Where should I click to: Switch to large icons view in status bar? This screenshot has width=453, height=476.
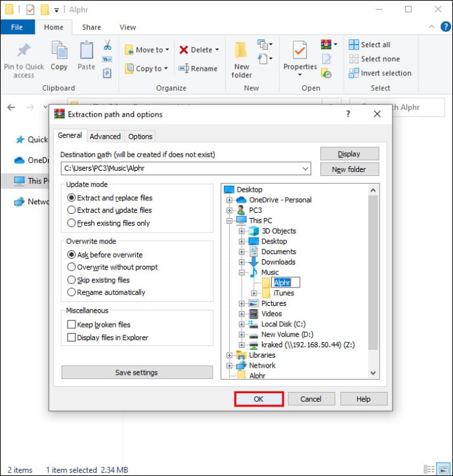[443, 469]
